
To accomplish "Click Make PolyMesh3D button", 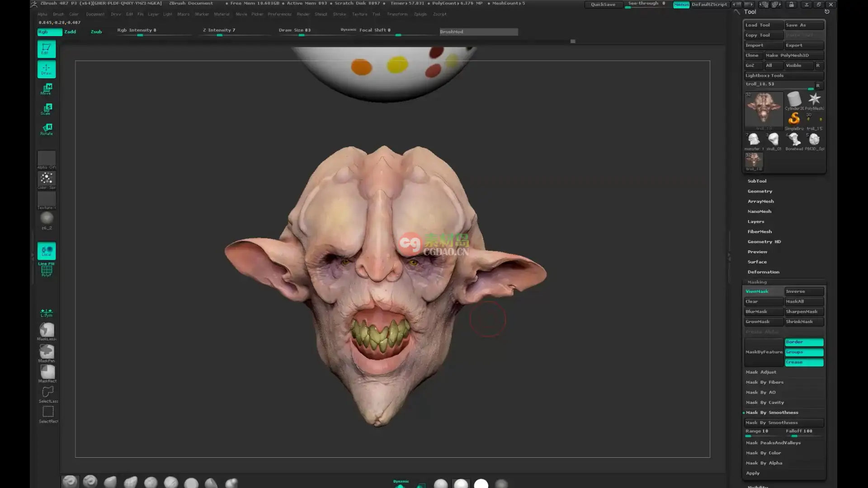I will pos(793,56).
